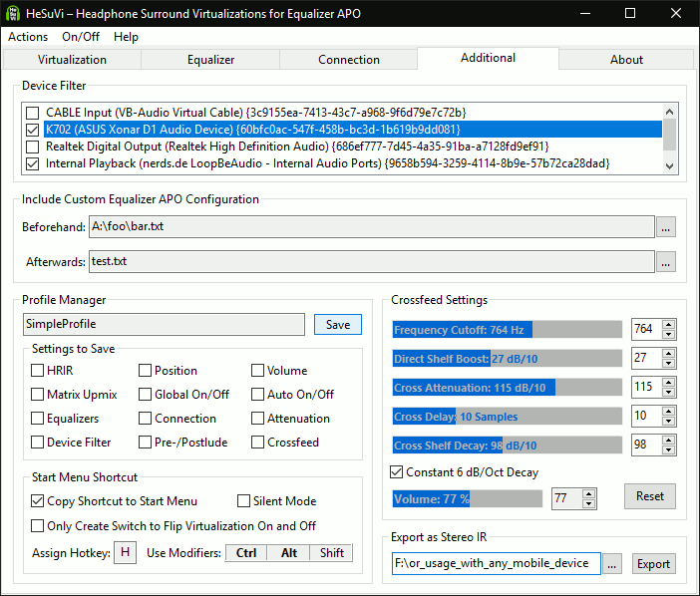700x596 pixels.
Task: Click the profile name input field
Action: pyautogui.click(x=164, y=325)
